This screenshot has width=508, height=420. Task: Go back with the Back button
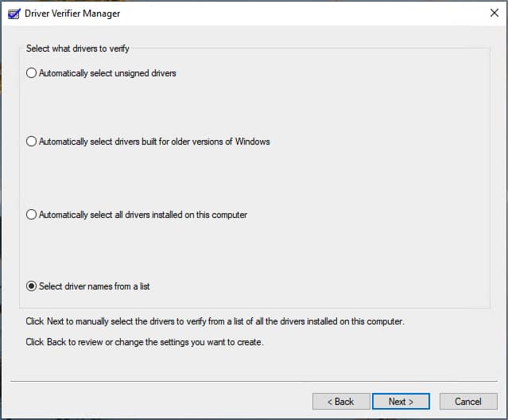(x=341, y=402)
